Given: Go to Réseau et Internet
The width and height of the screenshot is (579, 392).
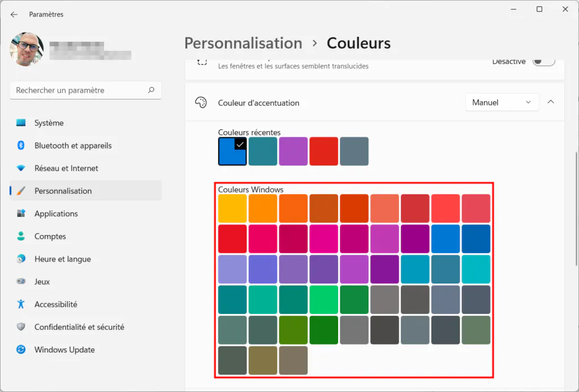Looking at the screenshot, I should click(x=86, y=168).
